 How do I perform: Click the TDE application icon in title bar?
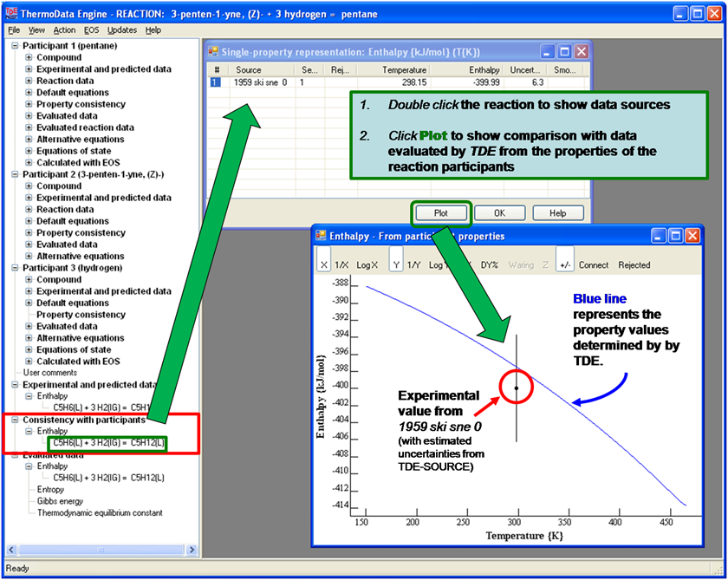pos(11,13)
